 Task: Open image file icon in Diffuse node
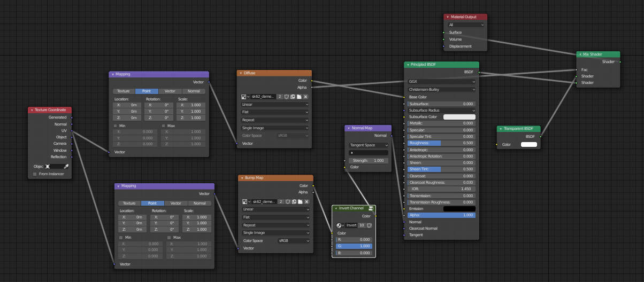(300, 97)
